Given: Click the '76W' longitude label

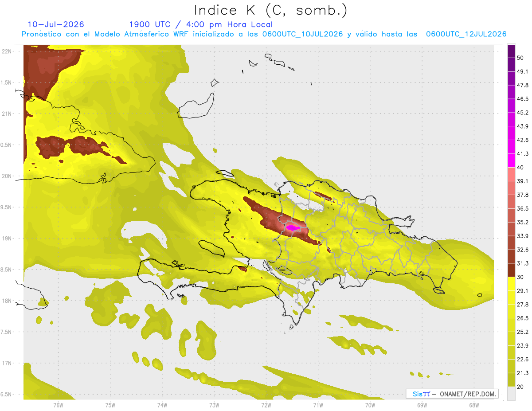Looking at the screenshot, I should [58, 404].
